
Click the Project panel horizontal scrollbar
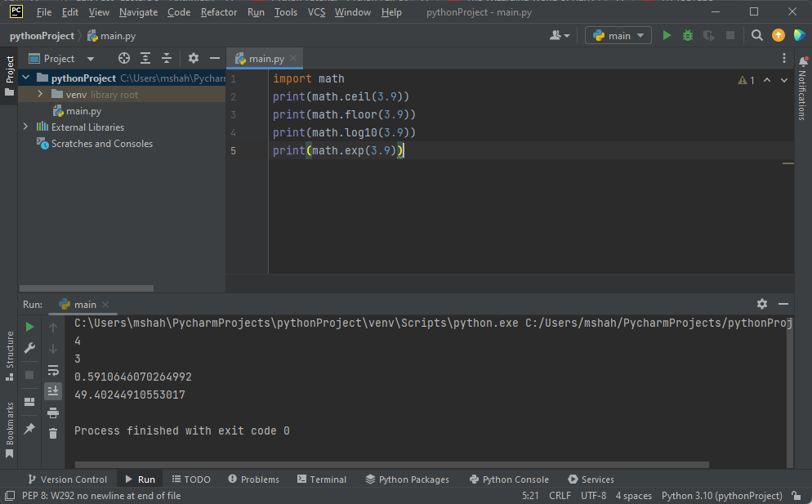(86, 288)
